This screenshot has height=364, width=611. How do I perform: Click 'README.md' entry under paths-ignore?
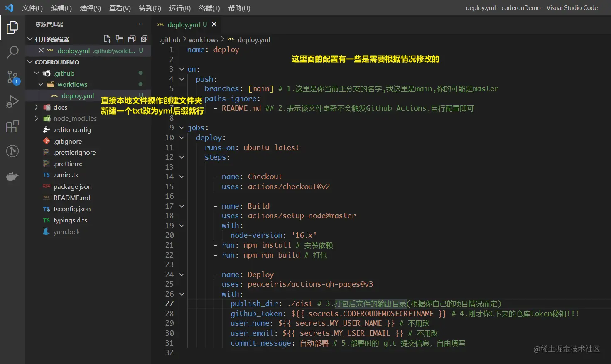[x=241, y=108]
